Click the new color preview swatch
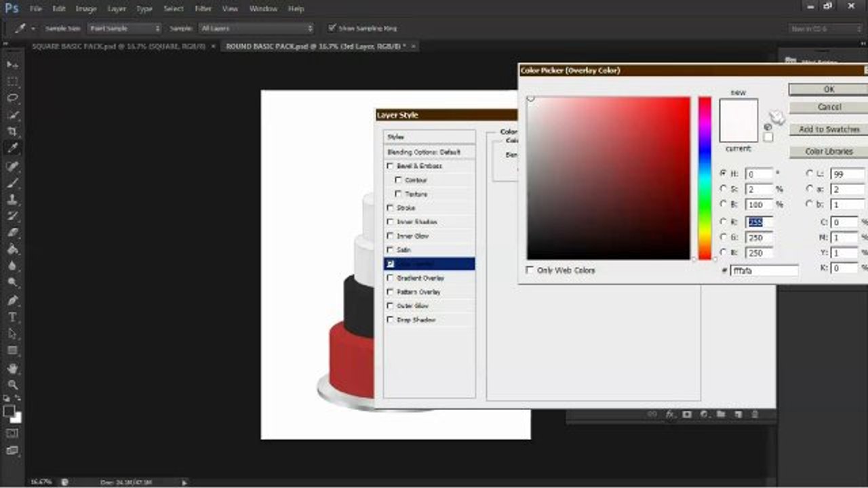The height and width of the screenshot is (488, 868). 738,110
